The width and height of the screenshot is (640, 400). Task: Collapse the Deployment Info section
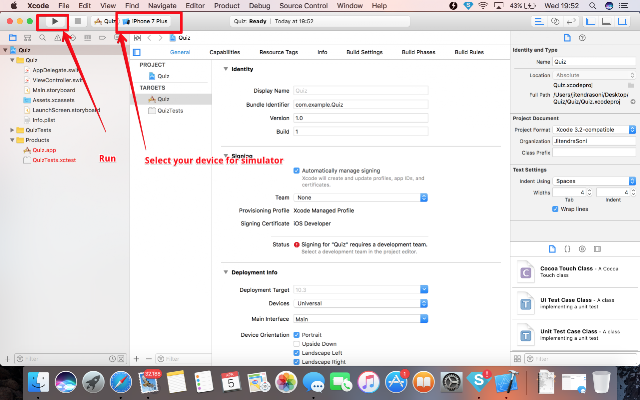[x=225, y=272]
